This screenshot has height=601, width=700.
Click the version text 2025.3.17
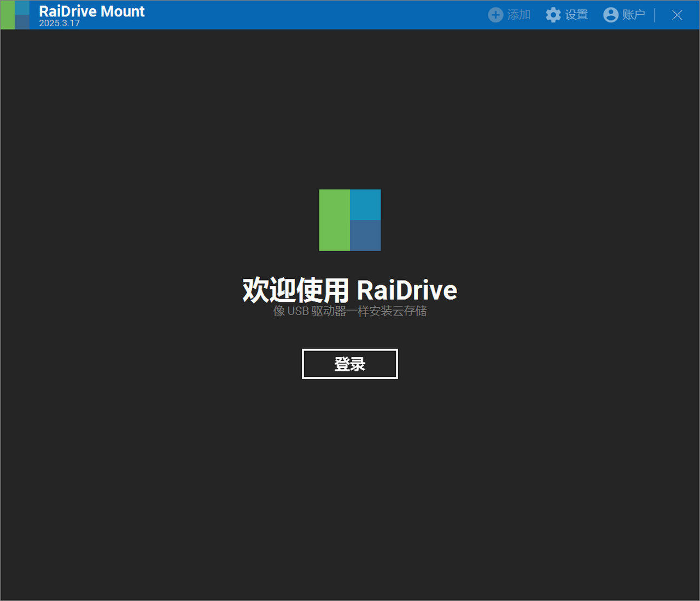[59, 23]
